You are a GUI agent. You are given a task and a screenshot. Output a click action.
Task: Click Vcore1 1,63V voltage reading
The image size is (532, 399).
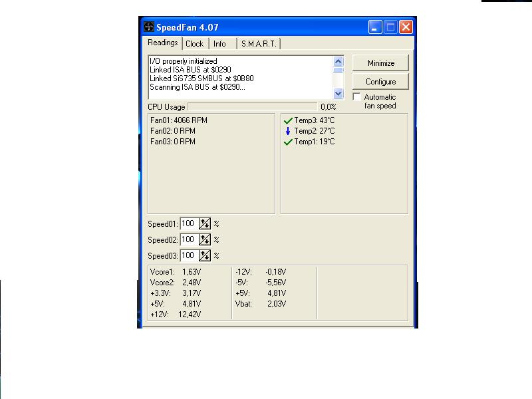click(176, 272)
